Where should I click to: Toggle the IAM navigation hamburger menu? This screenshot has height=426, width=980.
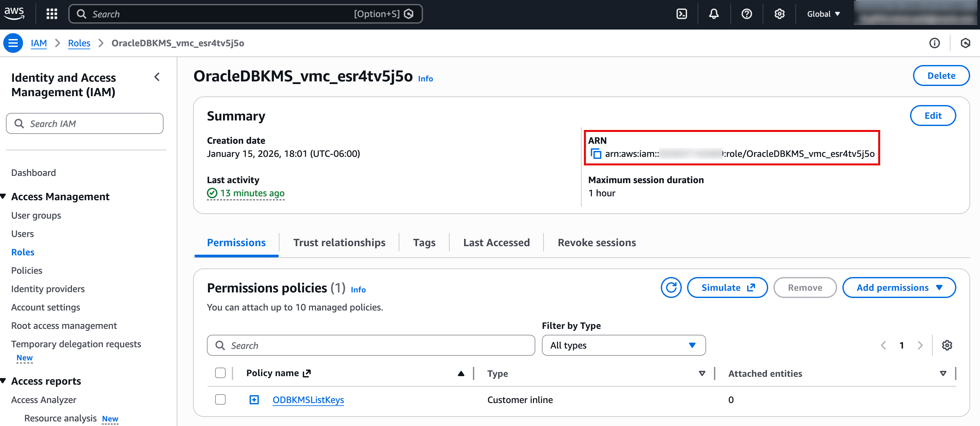coord(13,43)
